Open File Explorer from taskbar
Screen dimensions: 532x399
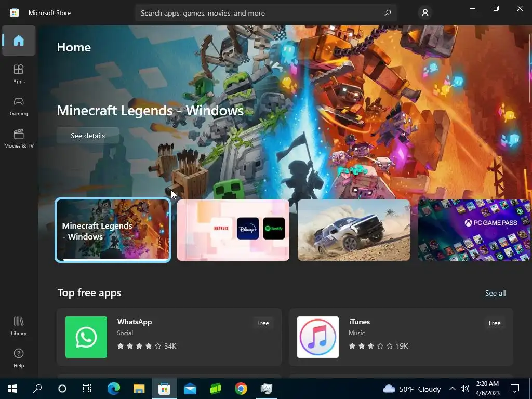[x=139, y=389]
